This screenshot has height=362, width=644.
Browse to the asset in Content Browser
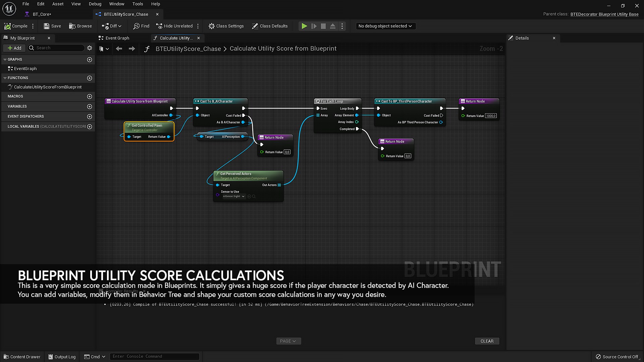(x=80, y=26)
